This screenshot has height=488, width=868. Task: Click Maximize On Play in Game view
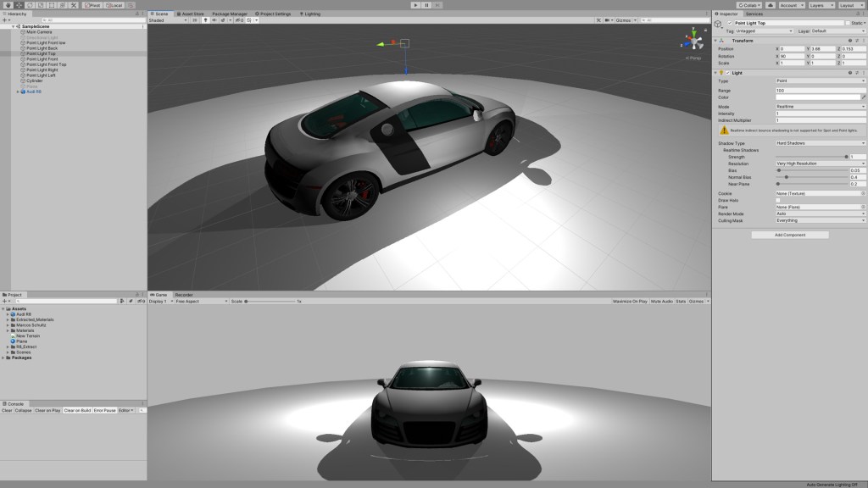[629, 301]
